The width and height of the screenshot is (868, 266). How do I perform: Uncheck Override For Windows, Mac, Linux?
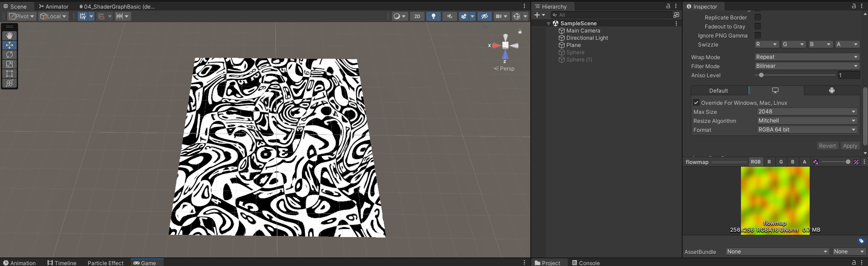(x=696, y=103)
